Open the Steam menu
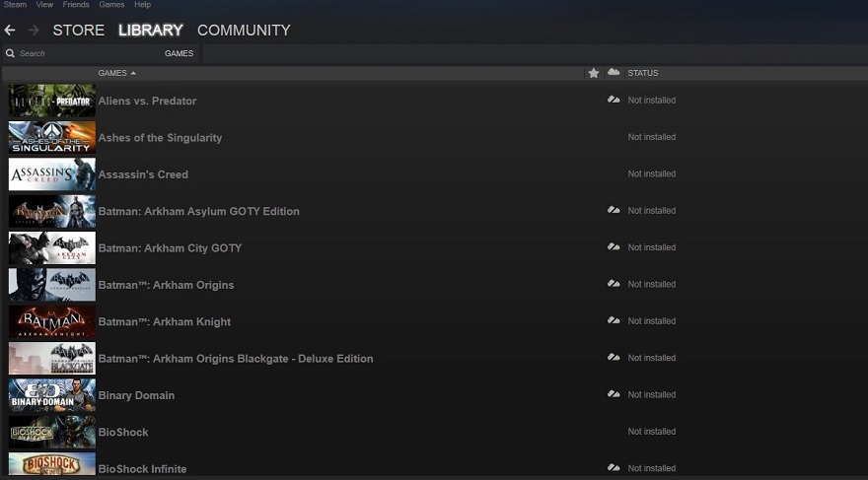Viewport: 868px width, 480px height. click(x=15, y=4)
